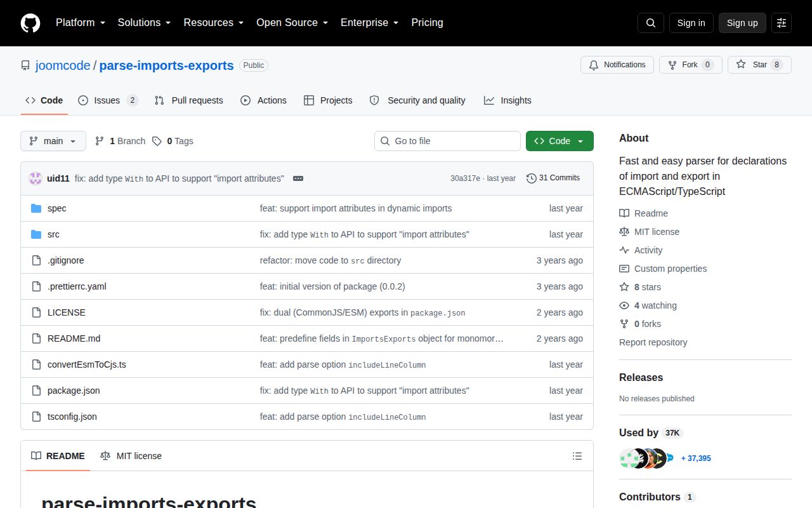The width and height of the screenshot is (812, 508).
Task: View the 1 Branch link
Action: [120, 141]
